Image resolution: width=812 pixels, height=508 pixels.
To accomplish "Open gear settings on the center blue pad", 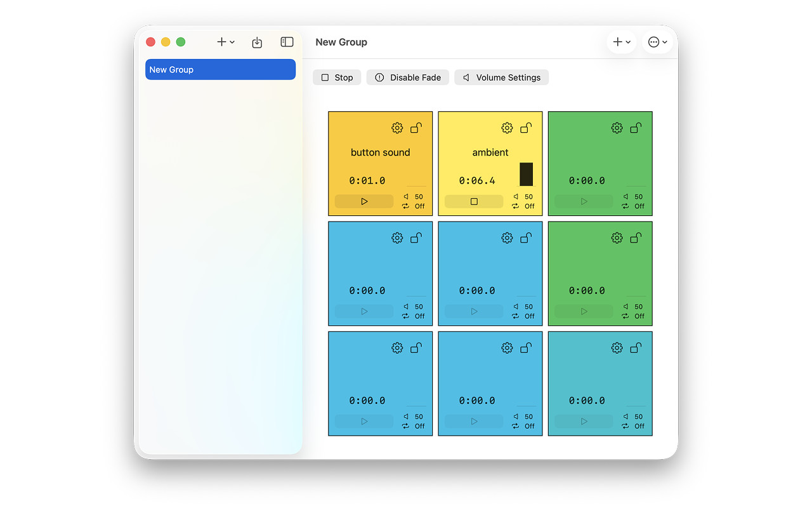I will (x=507, y=237).
